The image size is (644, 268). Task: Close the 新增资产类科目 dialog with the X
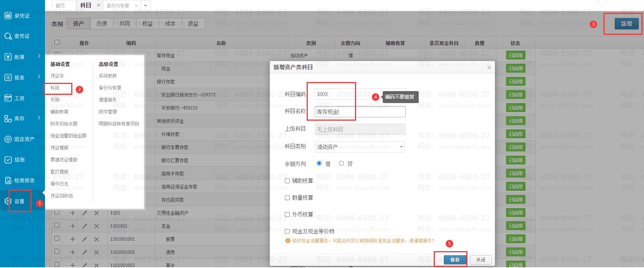tap(489, 68)
